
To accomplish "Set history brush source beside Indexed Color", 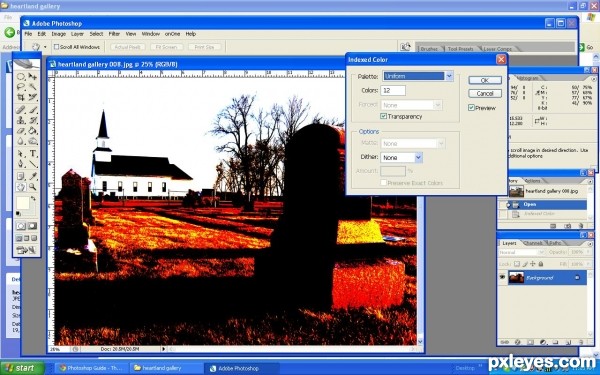I will tap(502, 214).
